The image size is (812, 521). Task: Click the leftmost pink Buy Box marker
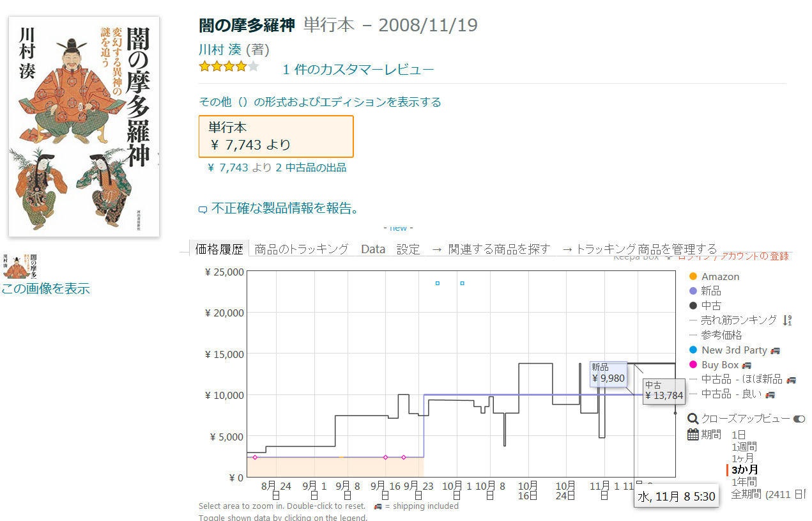click(x=255, y=457)
